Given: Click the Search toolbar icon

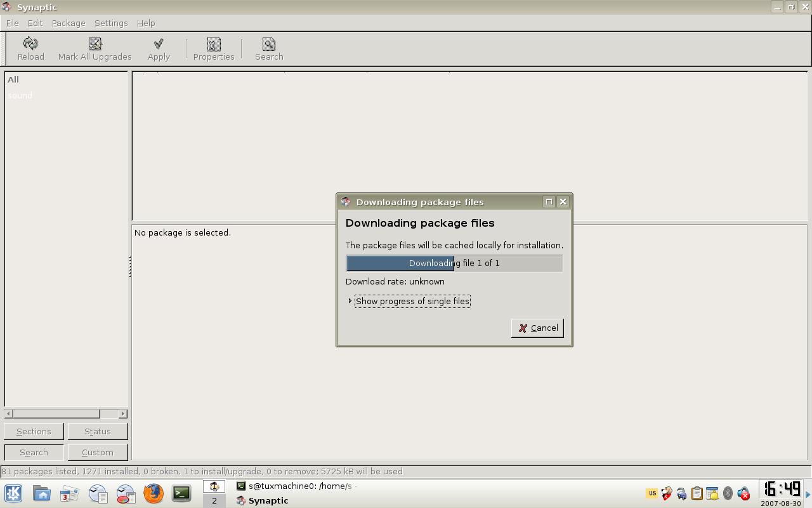Looking at the screenshot, I should tap(269, 43).
